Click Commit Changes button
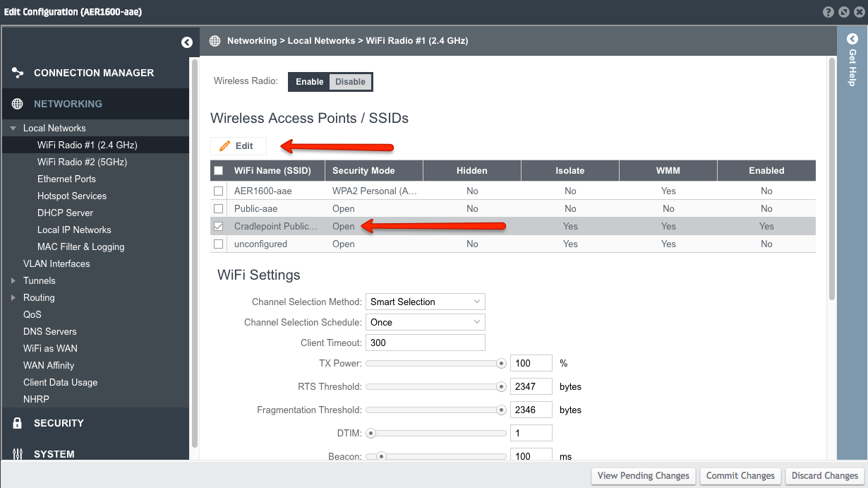The height and width of the screenshot is (488, 868). [x=740, y=475]
